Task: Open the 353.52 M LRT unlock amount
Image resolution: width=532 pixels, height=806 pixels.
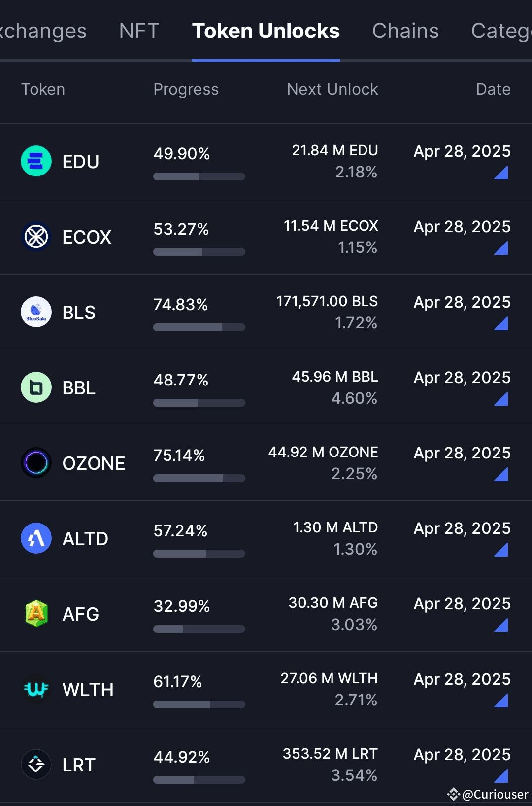Action: point(330,754)
